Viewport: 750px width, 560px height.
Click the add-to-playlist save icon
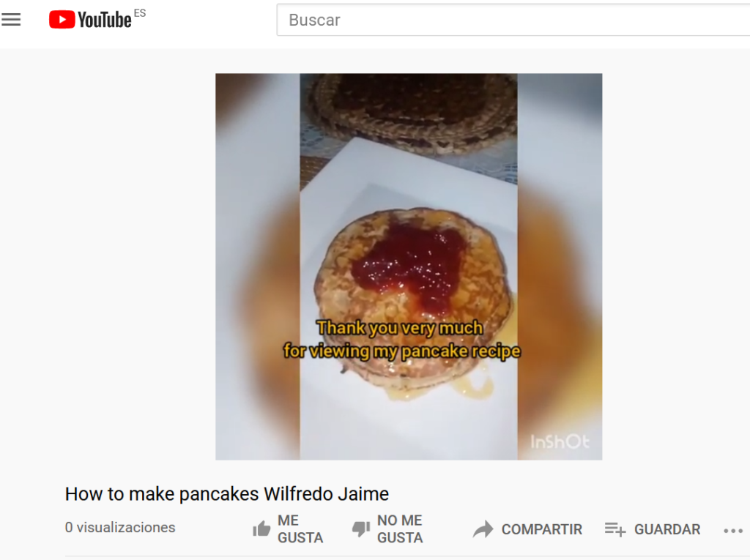pyautogui.click(x=615, y=529)
